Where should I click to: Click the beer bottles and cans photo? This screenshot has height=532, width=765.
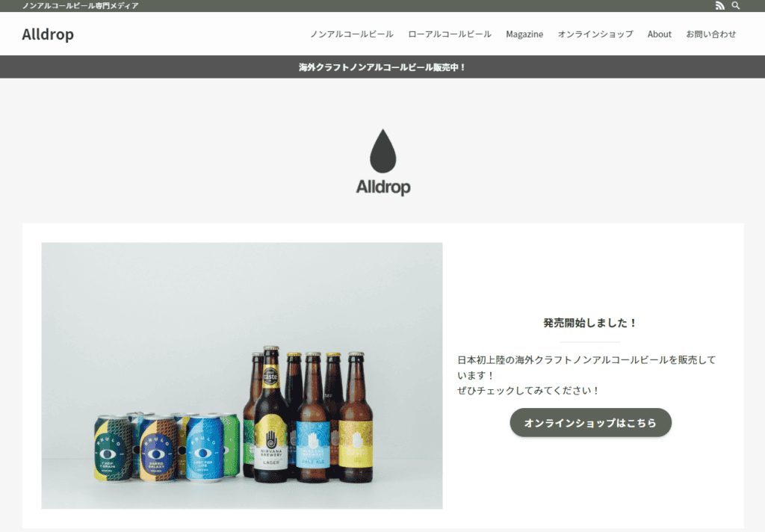pos(242,376)
